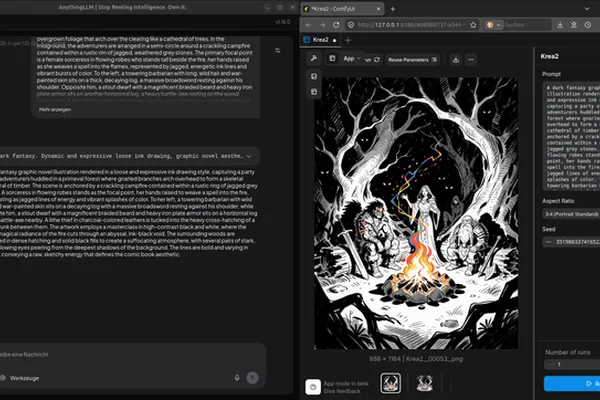Screen dimensions: 600x400
Task: Click the generated campfire image preview
Action: coord(416,213)
